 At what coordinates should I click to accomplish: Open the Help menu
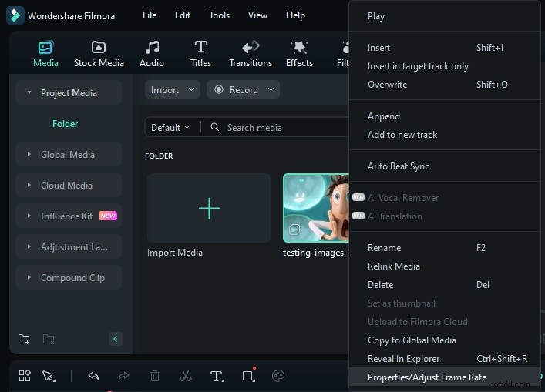point(295,15)
